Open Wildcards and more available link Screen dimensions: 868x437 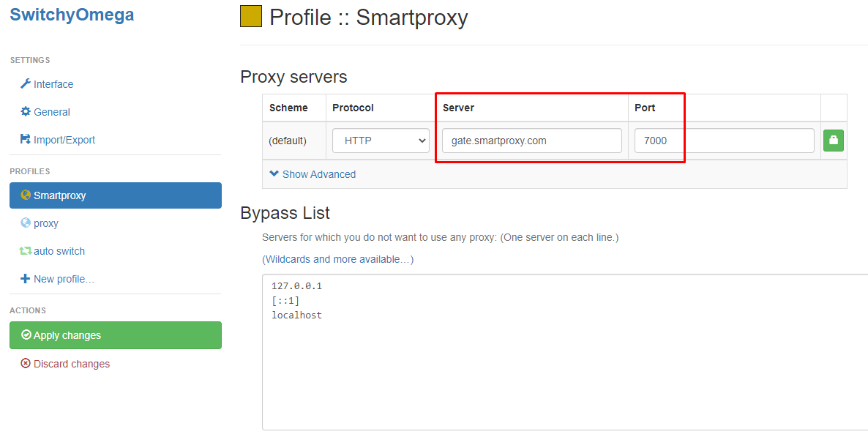tap(337, 259)
